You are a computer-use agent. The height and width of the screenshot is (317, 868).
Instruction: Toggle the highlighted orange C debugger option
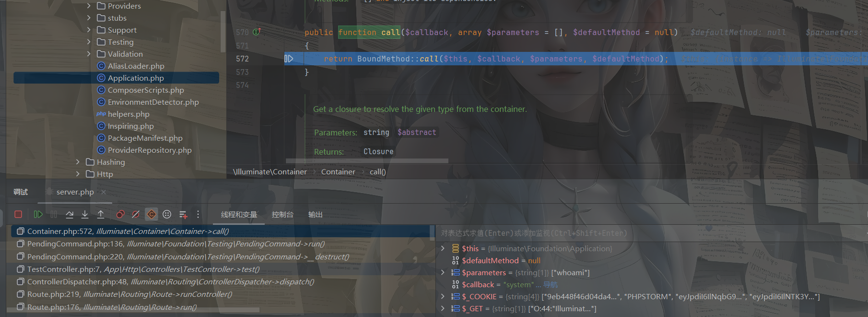pyautogui.click(x=152, y=214)
